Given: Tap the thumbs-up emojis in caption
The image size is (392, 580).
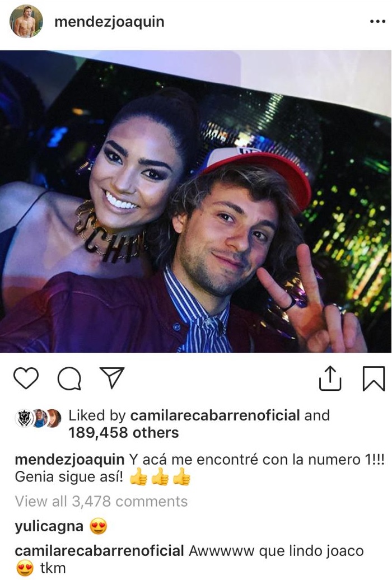Looking at the screenshot, I should (160, 477).
